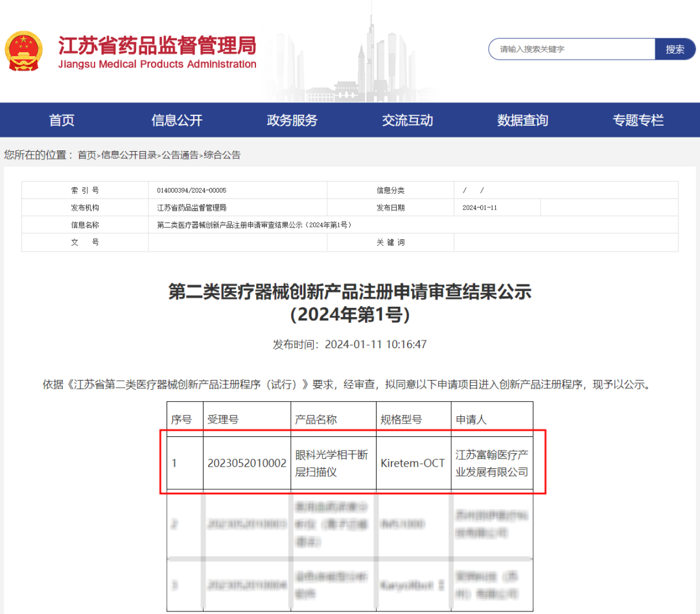Click receipt number 2023052010002 in the table
Image resolution: width=700 pixels, height=614 pixels.
point(247,463)
